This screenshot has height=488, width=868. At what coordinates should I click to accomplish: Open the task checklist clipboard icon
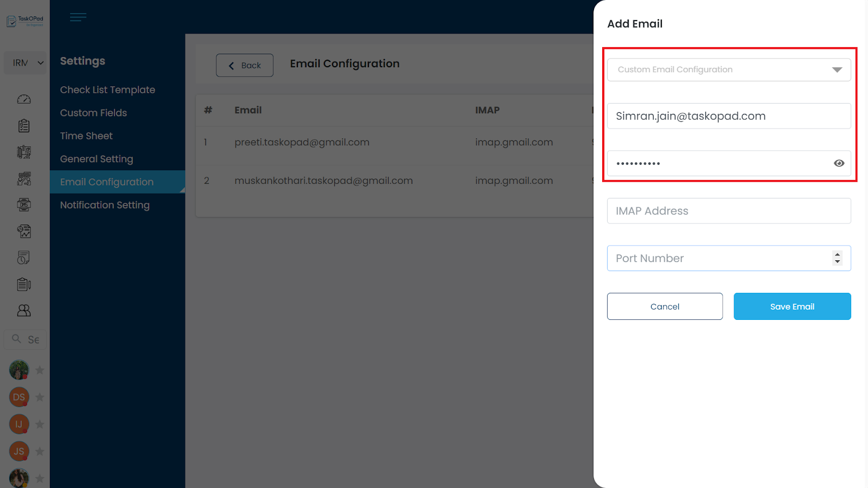pos(24,126)
